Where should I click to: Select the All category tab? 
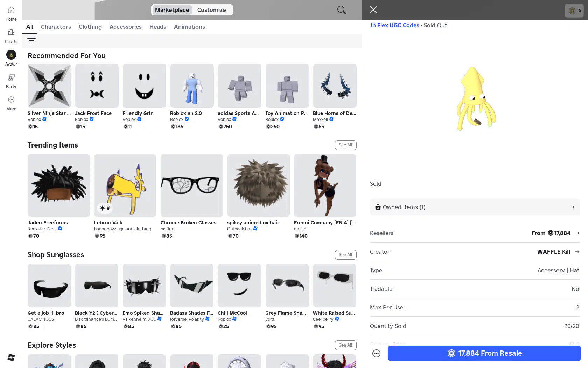click(x=30, y=27)
